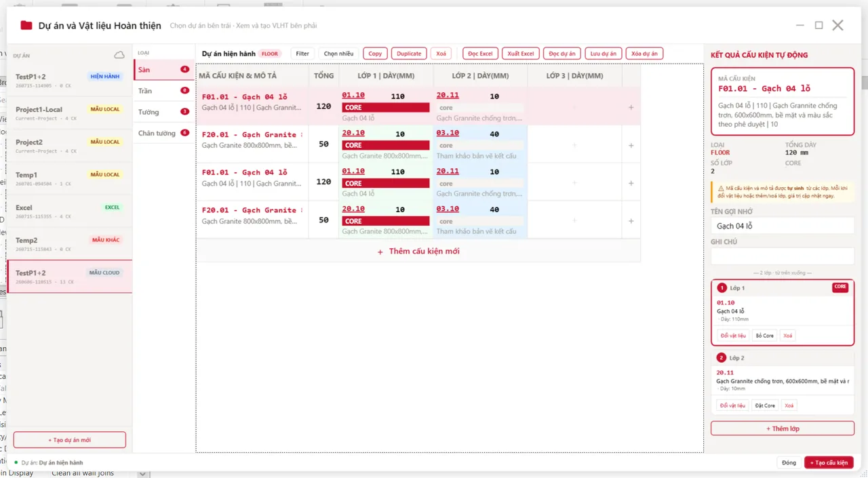
Task: Click F01.01 - Gạch 04 lỗ result card
Action: [x=783, y=101]
